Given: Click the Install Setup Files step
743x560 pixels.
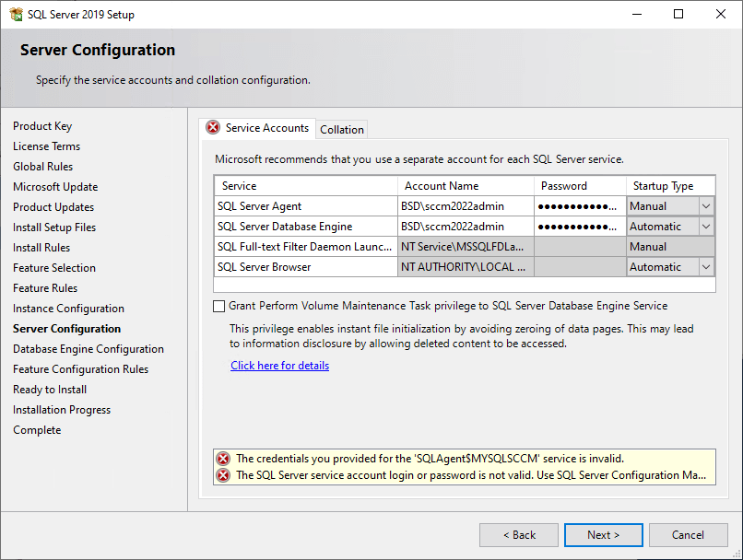Looking at the screenshot, I should 54,227.
